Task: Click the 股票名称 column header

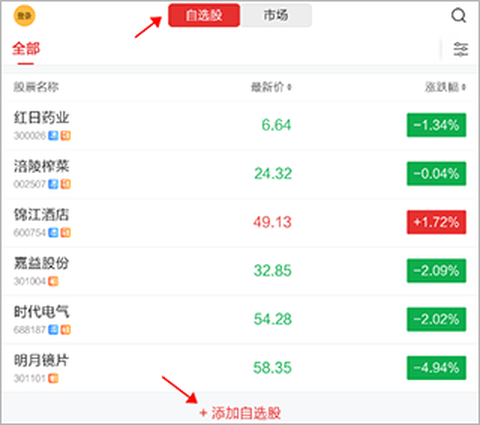Action: [36, 87]
